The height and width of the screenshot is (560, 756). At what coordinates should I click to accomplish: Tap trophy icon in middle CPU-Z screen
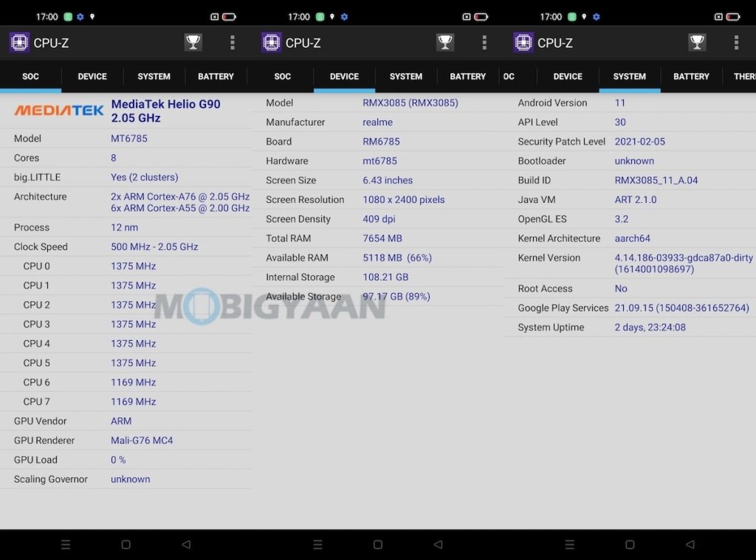coord(445,42)
